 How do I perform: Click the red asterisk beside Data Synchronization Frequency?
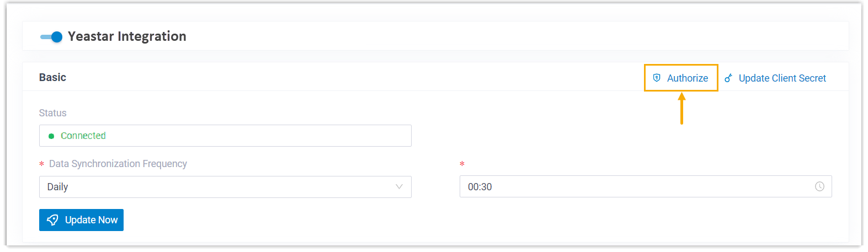click(x=41, y=164)
